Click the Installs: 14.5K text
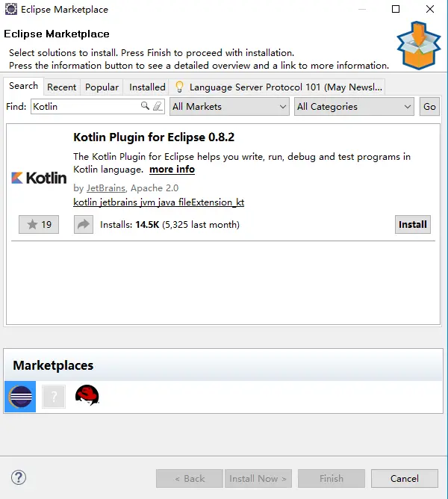The width and height of the screenshot is (448, 499). pyautogui.click(x=169, y=225)
